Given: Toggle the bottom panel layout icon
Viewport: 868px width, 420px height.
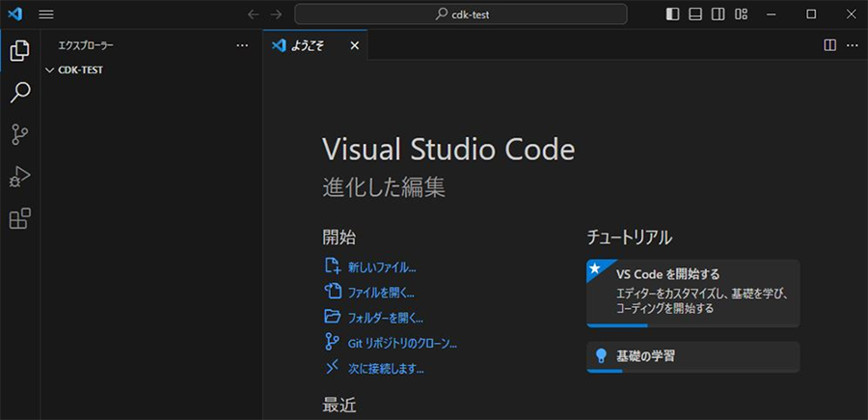Looking at the screenshot, I should coord(695,14).
